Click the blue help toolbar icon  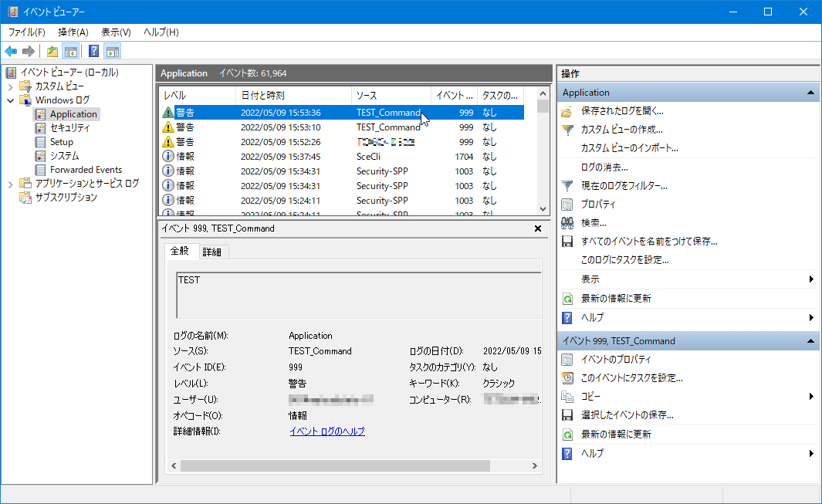pyautogui.click(x=93, y=52)
